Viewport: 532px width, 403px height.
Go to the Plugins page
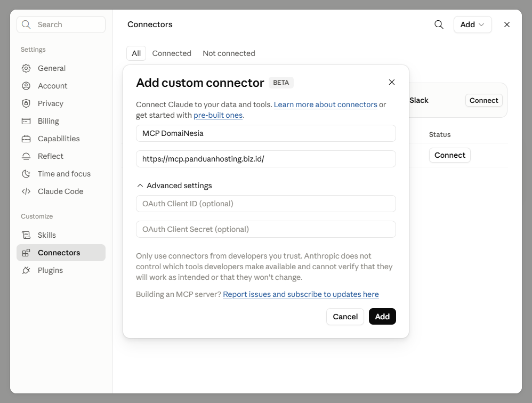(61, 270)
